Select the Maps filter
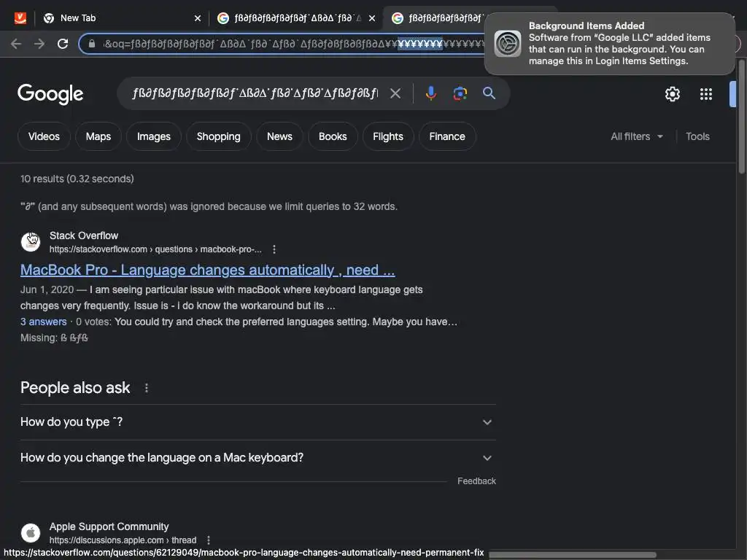Viewport: 747px width, 560px height. (x=98, y=136)
